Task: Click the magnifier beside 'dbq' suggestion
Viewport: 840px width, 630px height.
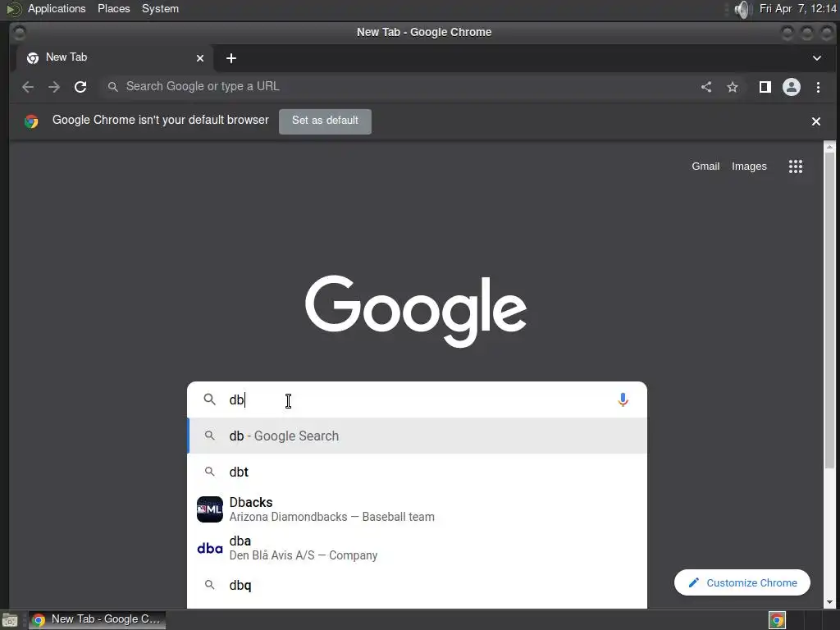Action: pyautogui.click(x=209, y=584)
